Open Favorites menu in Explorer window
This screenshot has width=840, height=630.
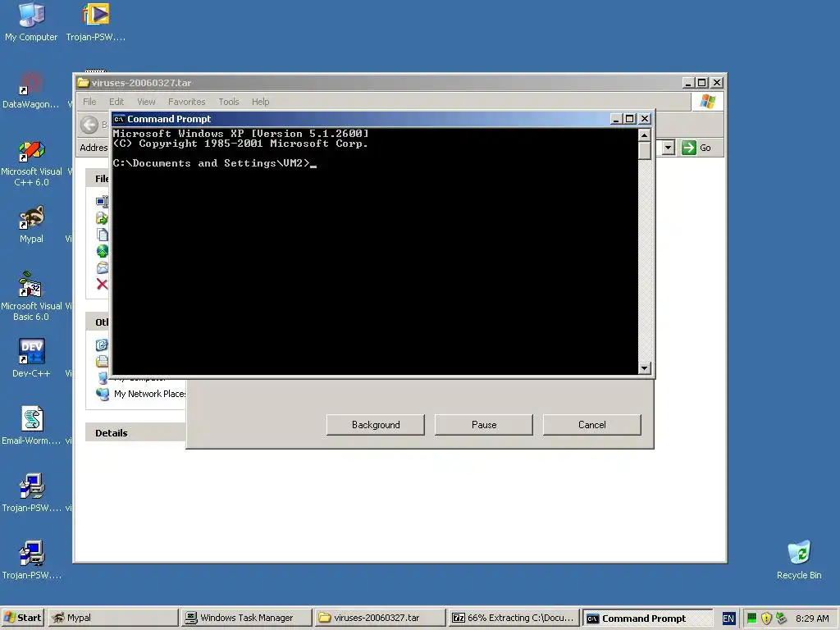pyautogui.click(x=186, y=102)
